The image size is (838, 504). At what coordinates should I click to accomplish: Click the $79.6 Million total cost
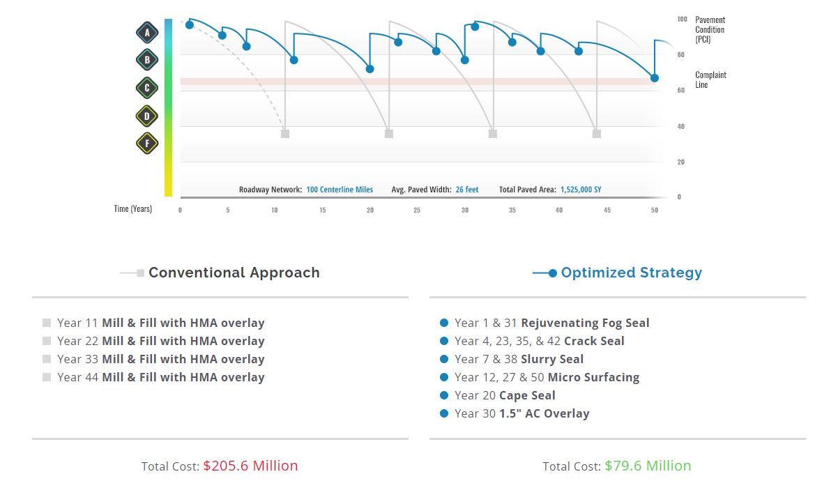648,466
